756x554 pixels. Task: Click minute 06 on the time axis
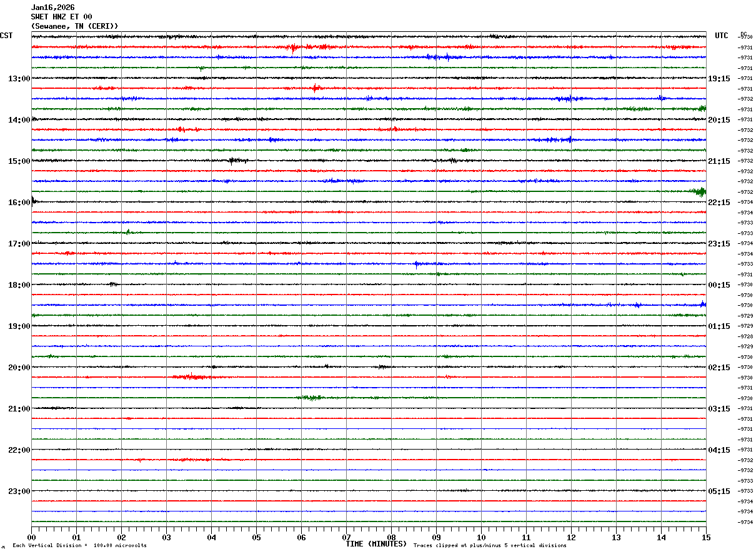pos(301,537)
